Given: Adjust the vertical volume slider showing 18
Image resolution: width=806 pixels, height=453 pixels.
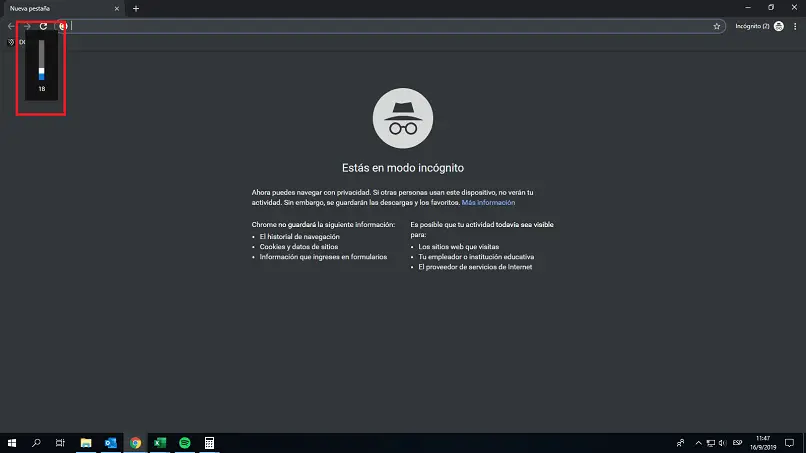Looking at the screenshot, I should point(42,61).
